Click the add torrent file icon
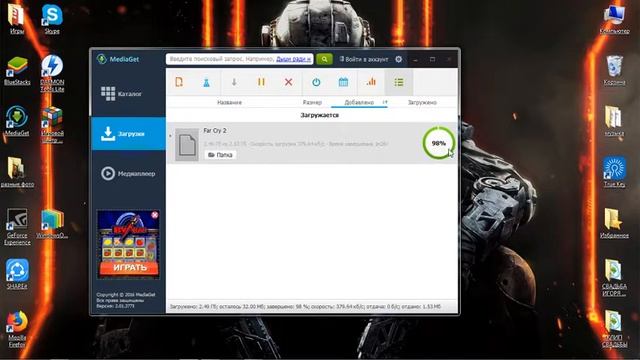 [179, 82]
